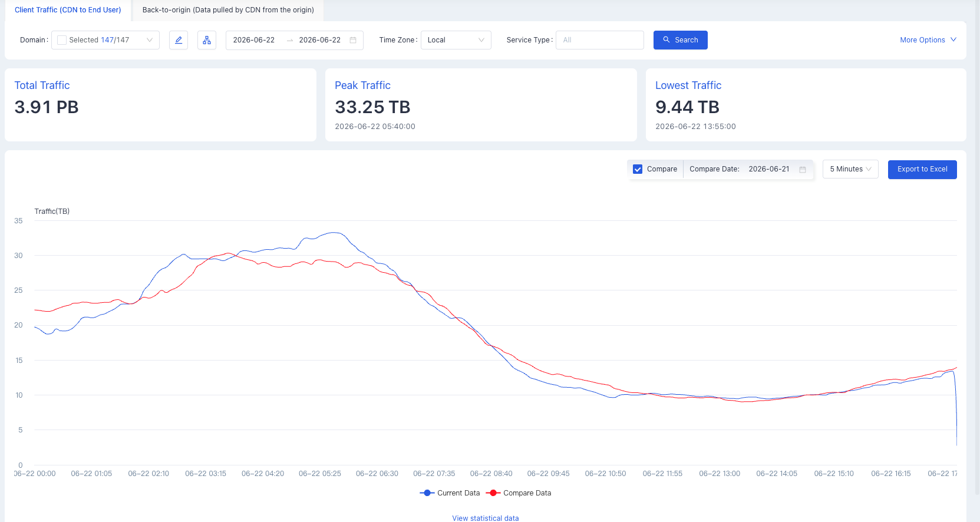
Task: Click the calendar icon in date range
Action: [x=353, y=40]
